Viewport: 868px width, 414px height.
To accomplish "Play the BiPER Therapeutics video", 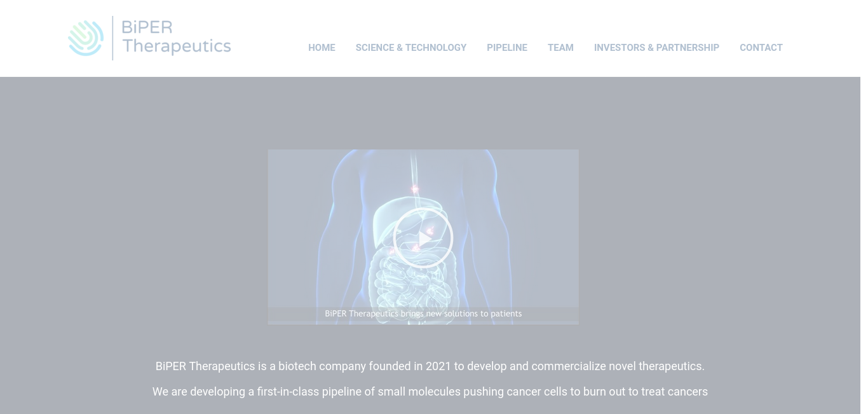I will (x=423, y=238).
